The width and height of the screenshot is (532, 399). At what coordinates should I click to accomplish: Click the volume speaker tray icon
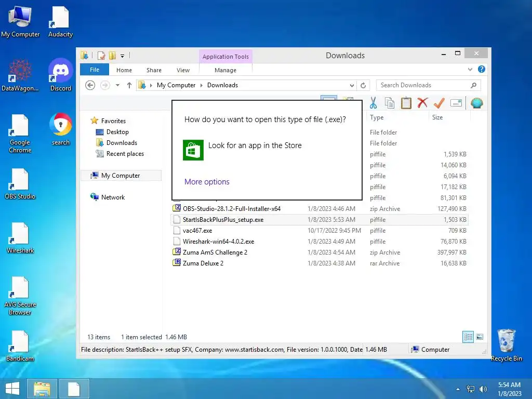point(483,389)
